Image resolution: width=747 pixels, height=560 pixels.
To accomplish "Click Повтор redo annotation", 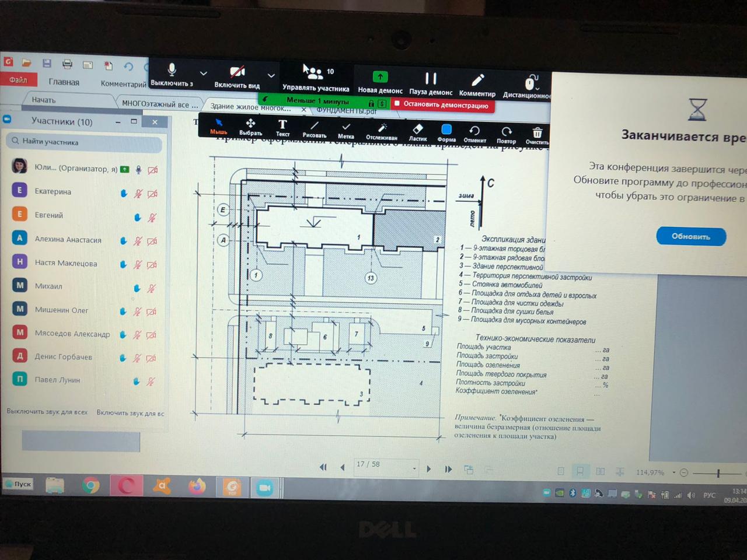I will [506, 135].
